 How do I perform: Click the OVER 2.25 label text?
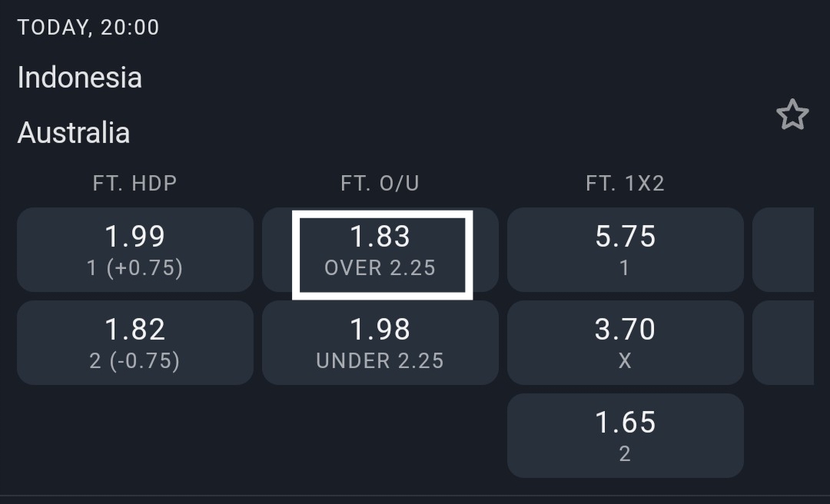380,268
